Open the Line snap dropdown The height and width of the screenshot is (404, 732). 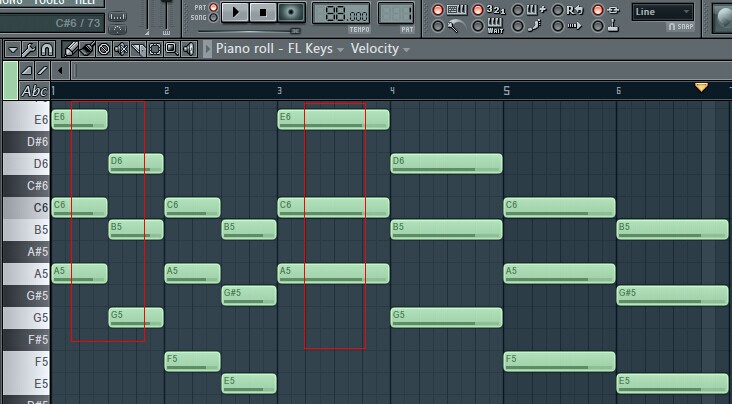(662, 12)
